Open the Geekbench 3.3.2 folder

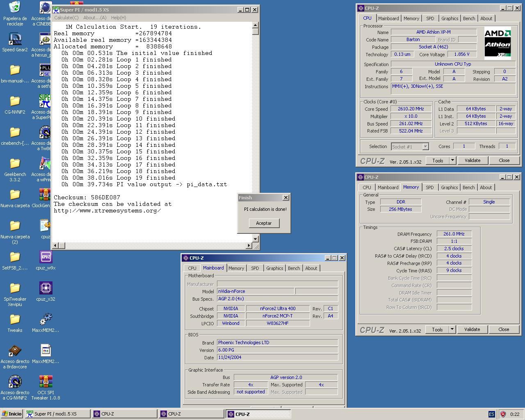15,164
